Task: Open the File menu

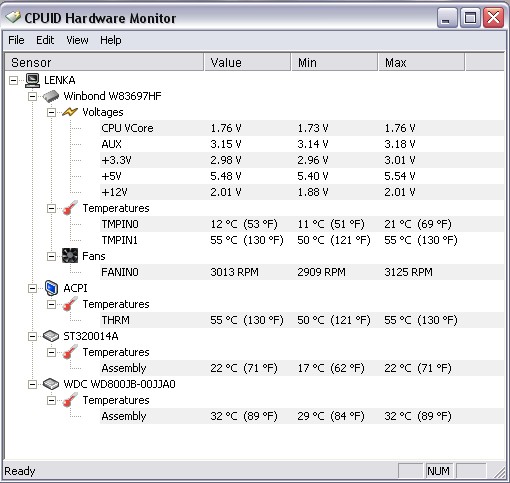Action: (x=16, y=40)
